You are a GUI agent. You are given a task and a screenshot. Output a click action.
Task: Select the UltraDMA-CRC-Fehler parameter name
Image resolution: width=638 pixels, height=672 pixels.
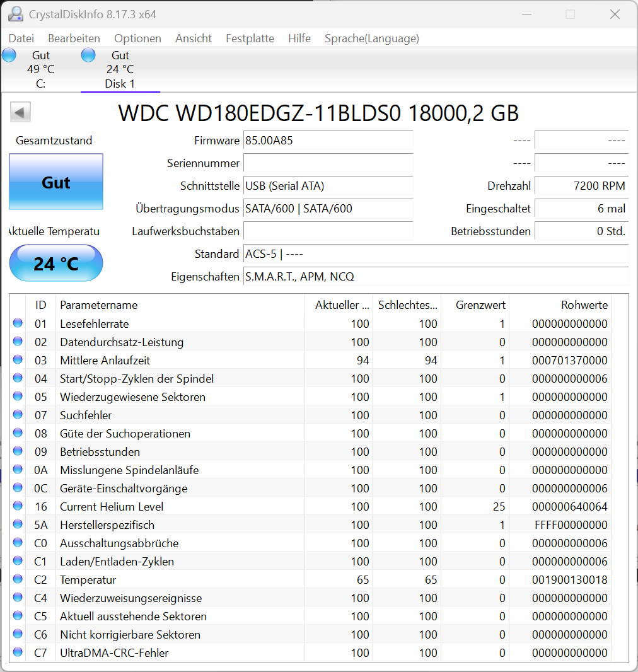coord(114,653)
